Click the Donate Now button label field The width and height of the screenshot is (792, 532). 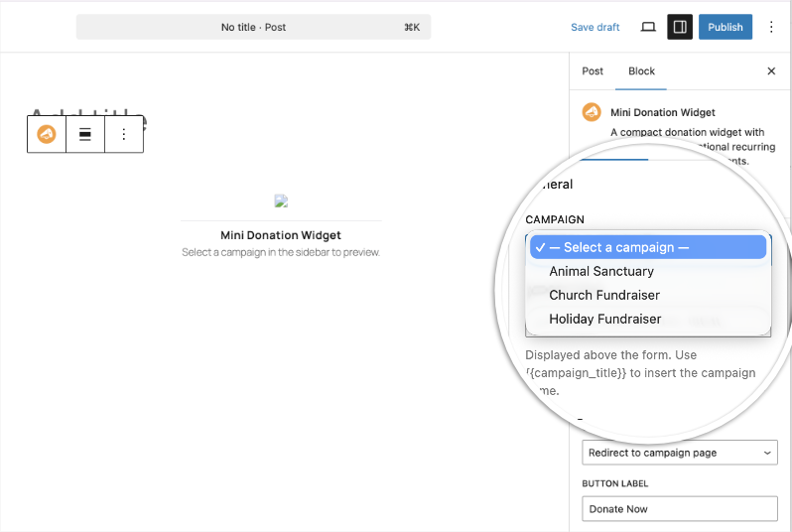point(680,509)
